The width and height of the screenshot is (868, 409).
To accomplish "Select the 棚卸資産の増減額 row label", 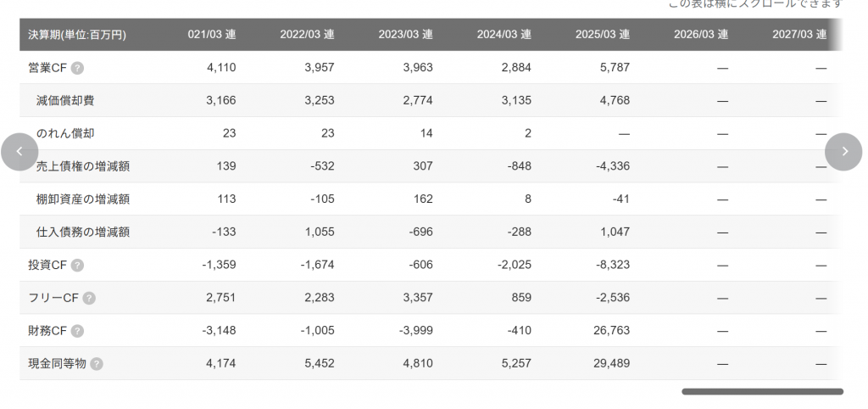I will click(83, 199).
